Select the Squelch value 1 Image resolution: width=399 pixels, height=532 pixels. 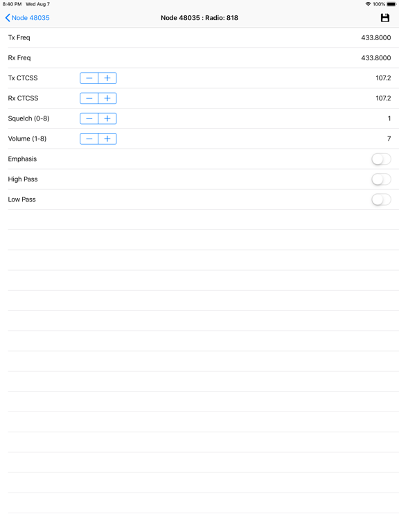click(389, 118)
